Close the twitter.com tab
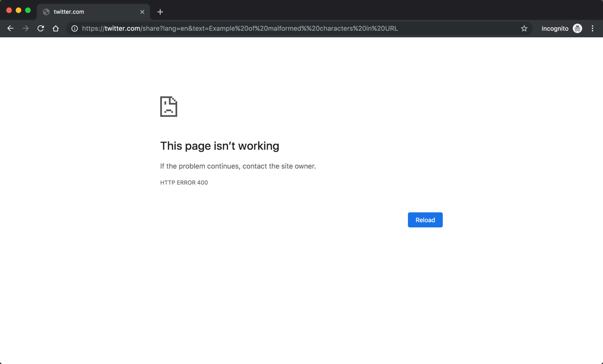The width and height of the screenshot is (603, 364). pos(142,12)
